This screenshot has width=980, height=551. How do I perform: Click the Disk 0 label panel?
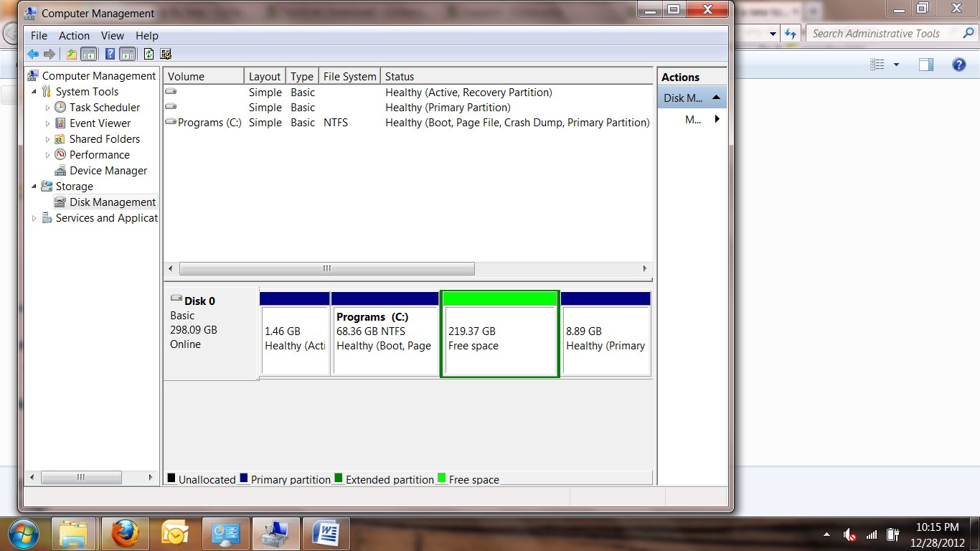click(x=210, y=334)
